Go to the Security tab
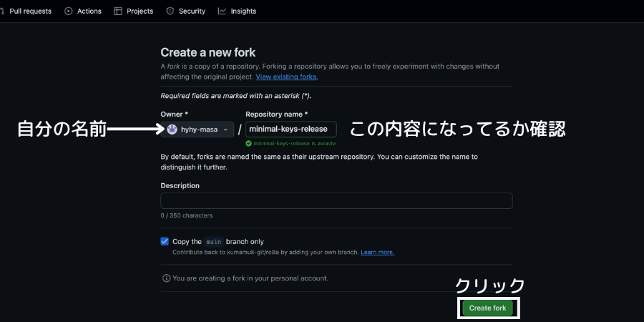Screen dimensions: 644x322 (192, 11)
